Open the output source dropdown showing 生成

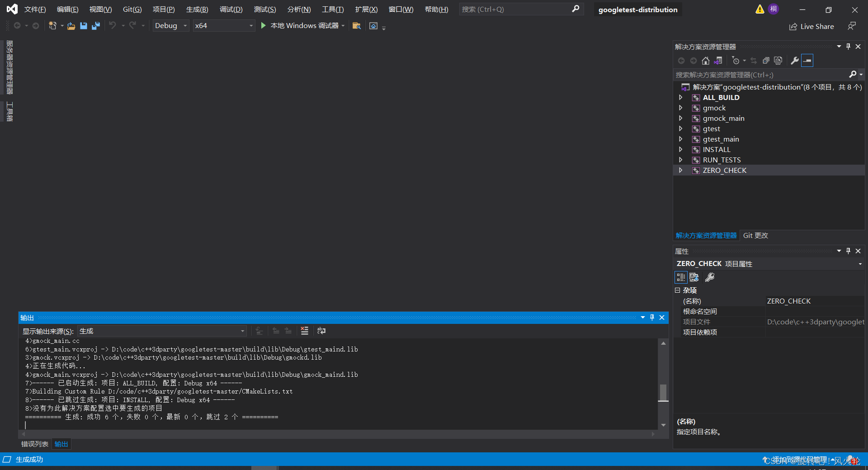click(162, 331)
